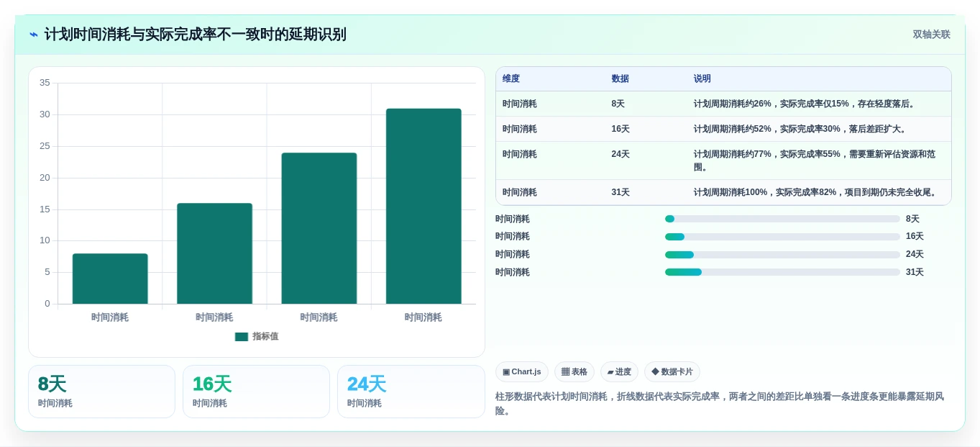980x447 pixels.
Task: Select the Chart.js tag chip
Action: click(522, 372)
